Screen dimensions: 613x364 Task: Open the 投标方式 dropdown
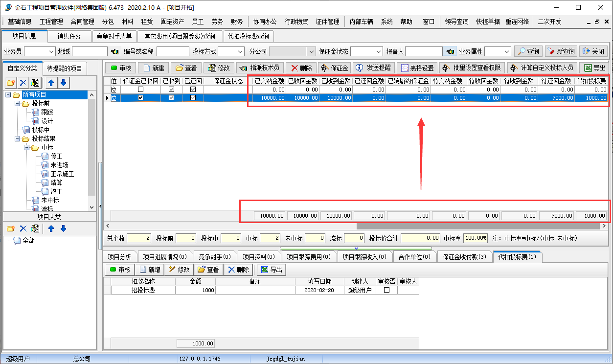tap(240, 51)
